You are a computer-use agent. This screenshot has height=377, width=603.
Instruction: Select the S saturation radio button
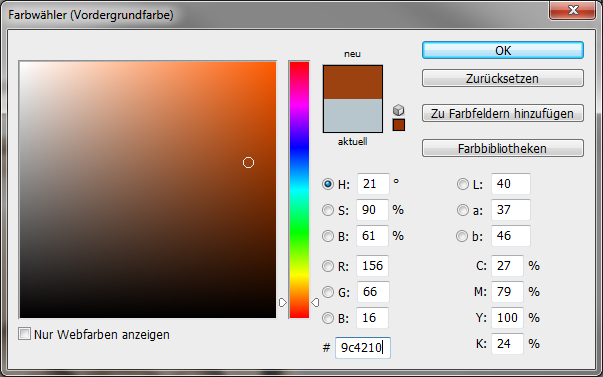pos(328,210)
